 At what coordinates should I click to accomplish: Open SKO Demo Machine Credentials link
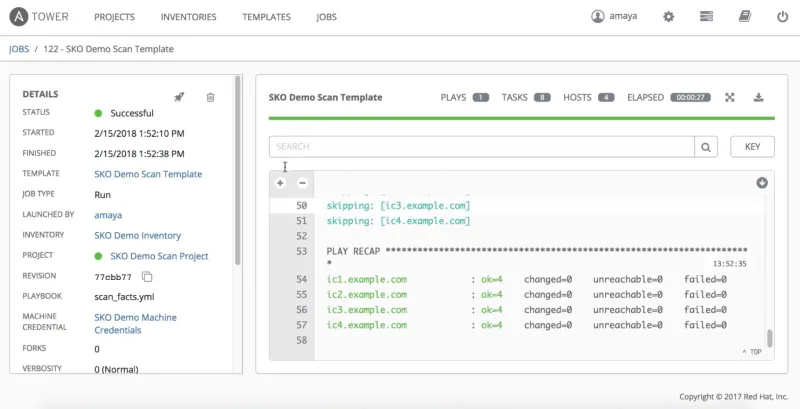[135, 323]
